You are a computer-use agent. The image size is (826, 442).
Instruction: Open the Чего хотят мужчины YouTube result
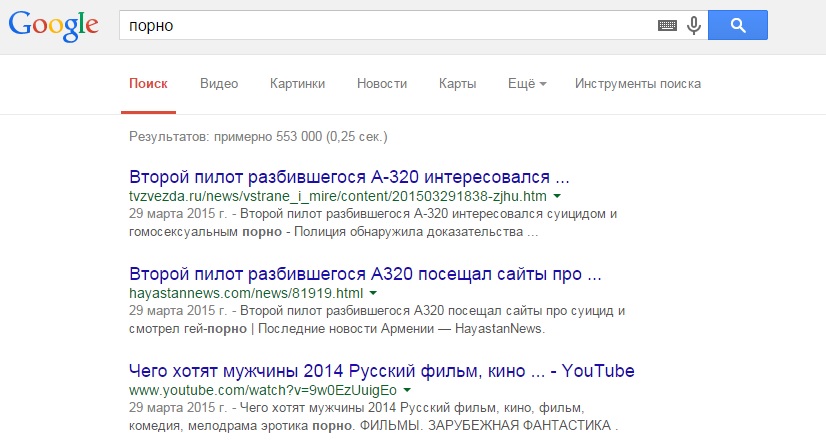[x=382, y=371]
